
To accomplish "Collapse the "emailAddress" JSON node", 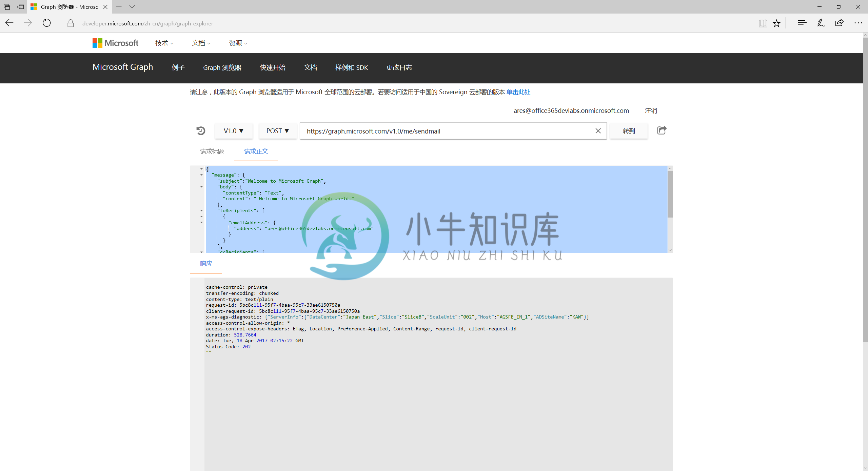I will [201, 223].
